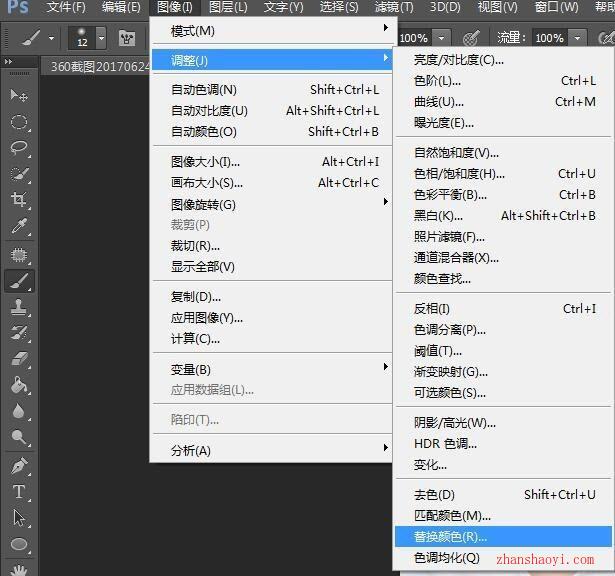The height and width of the screenshot is (576, 615).
Task: Select the Eyedropper tool
Action: (19, 226)
